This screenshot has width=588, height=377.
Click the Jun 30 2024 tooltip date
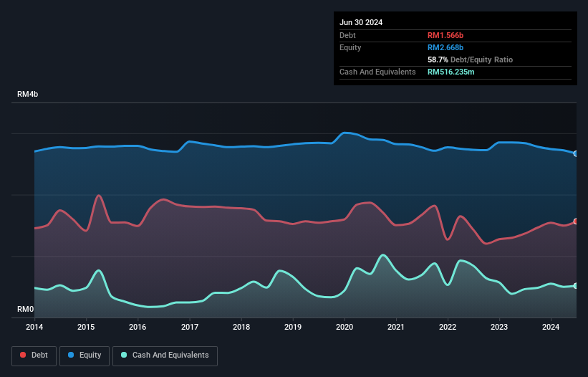pyautogui.click(x=361, y=22)
